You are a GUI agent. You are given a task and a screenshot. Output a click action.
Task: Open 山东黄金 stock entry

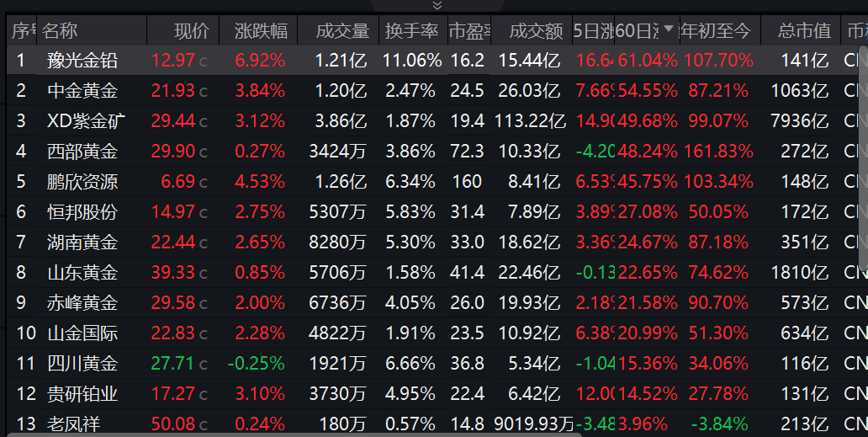pos(82,273)
